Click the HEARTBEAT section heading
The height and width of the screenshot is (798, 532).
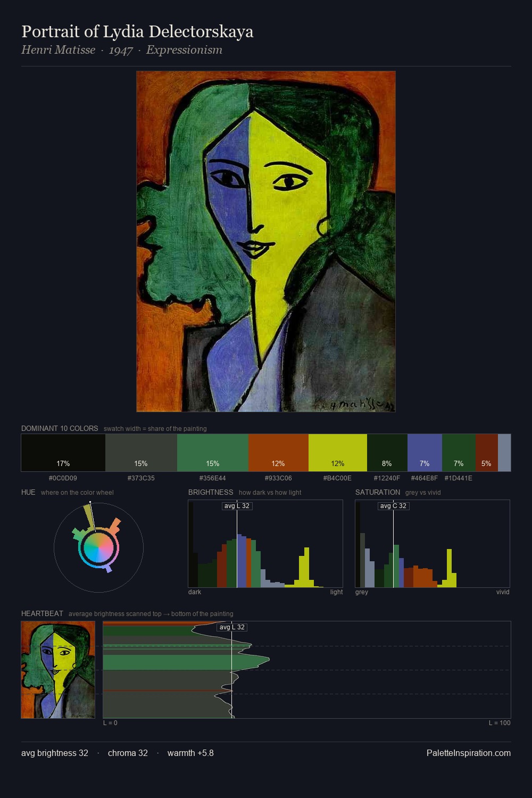coord(42,613)
